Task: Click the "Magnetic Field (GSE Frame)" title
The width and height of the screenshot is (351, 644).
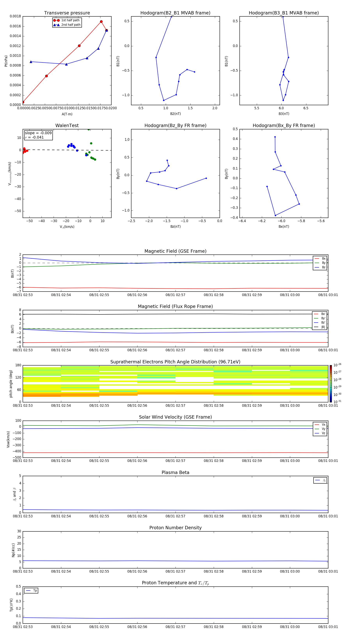Action: [x=175, y=251]
